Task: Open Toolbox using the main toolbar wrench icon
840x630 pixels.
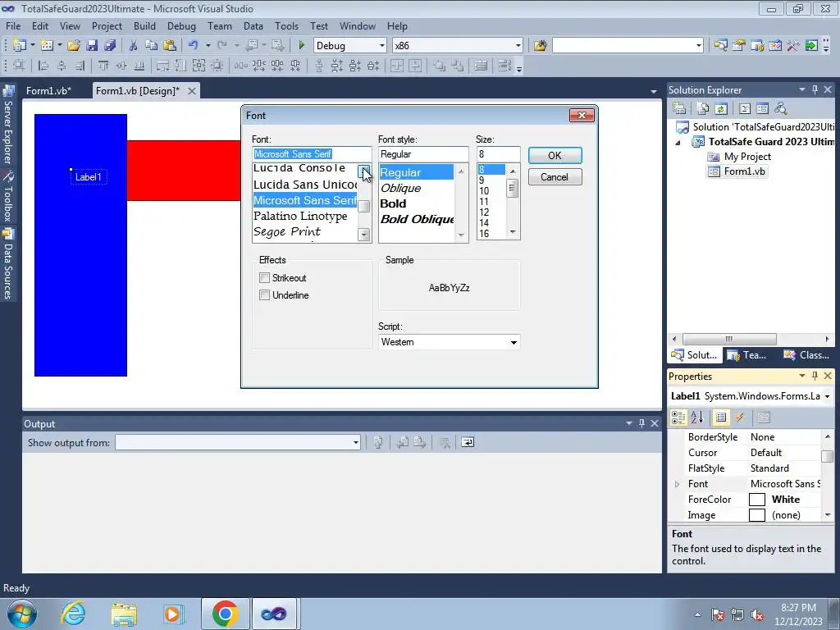Action: tap(793, 46)
